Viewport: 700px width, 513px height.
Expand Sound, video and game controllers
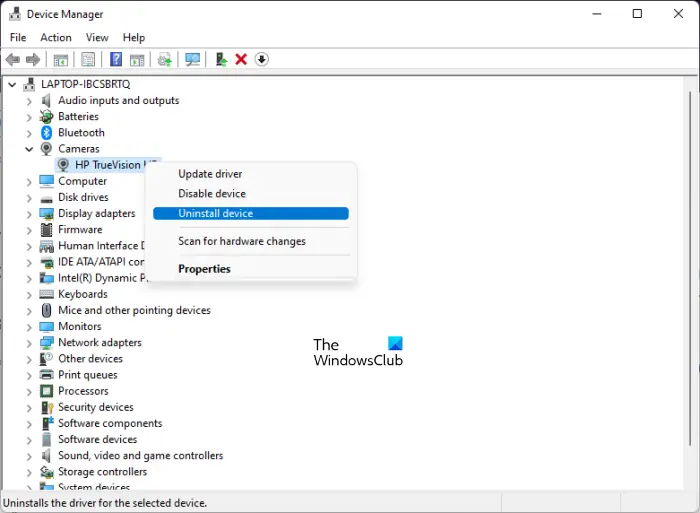pos(29,456)
